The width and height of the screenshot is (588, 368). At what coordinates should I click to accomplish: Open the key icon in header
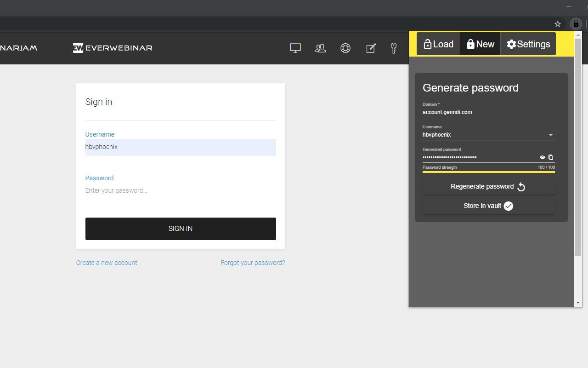tap(394, 48)
